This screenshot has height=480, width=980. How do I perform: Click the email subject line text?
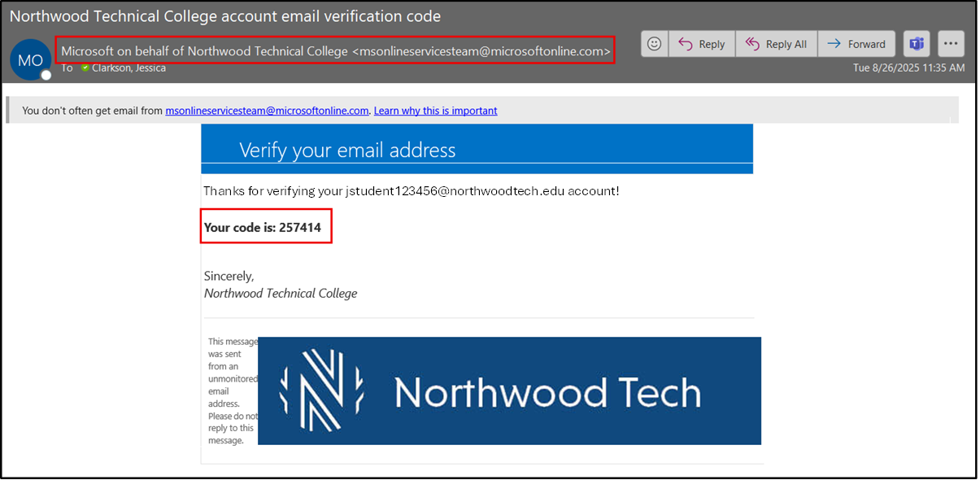coord(225,15)
